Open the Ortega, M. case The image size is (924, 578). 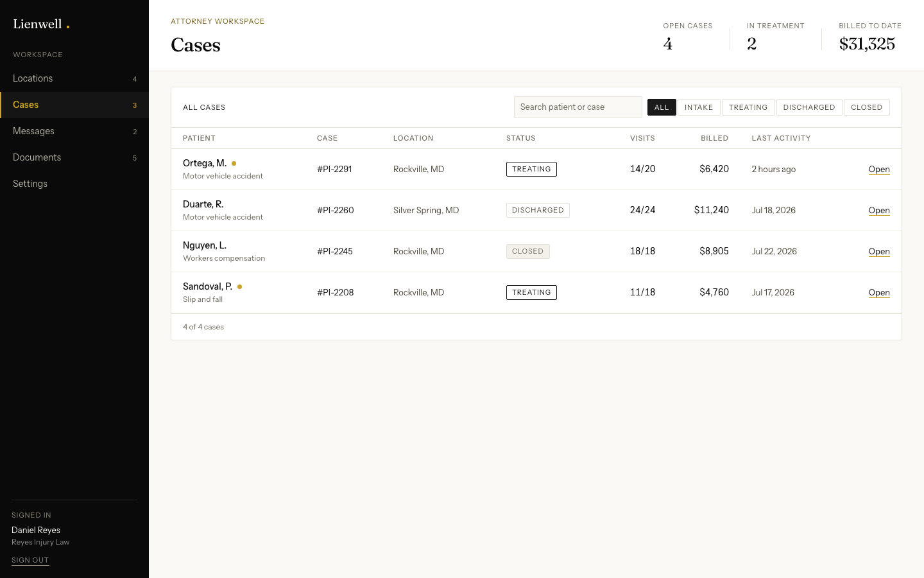click(x=879, y=170)
